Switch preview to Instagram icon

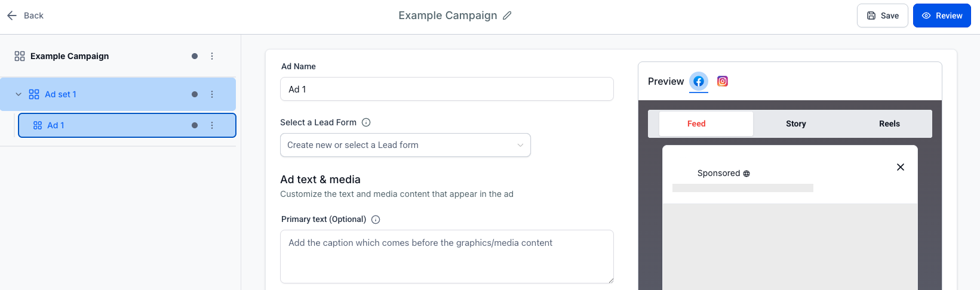[x=723, y=81]
